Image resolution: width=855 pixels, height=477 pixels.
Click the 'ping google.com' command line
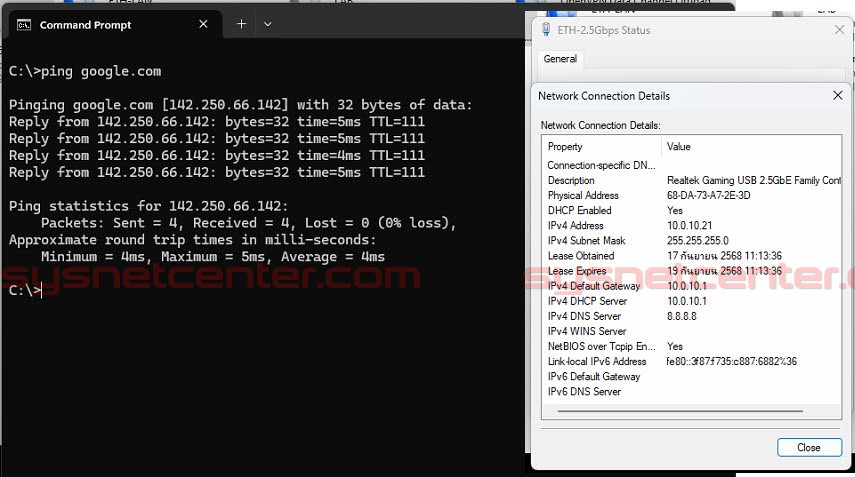tap(85, 71)
